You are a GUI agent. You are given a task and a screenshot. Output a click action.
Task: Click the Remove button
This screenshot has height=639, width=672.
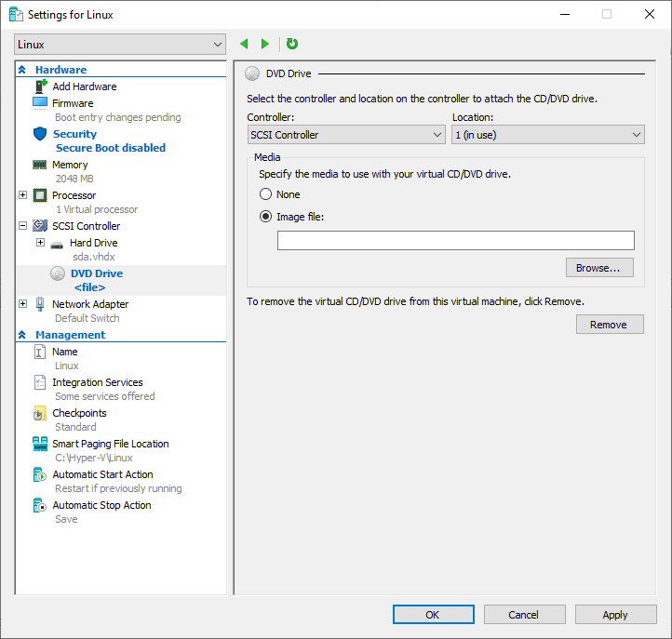[610, 325]
